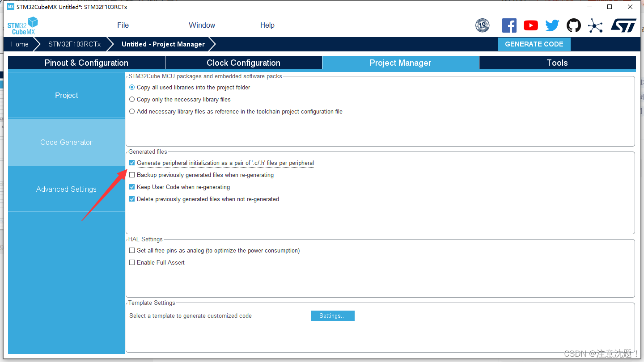Select Add necessary library files as reference
The width and height of the screenshot is (644, 362).
coord(132,111)
